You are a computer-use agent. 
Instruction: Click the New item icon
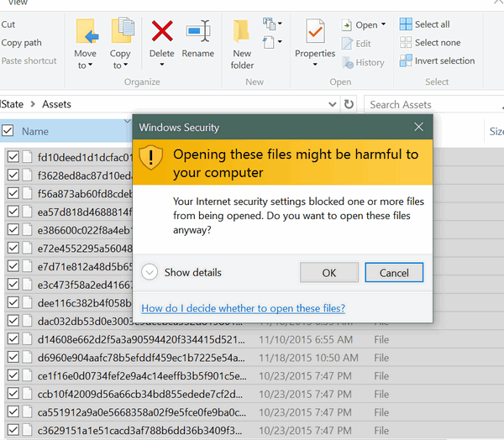(270, 24)
